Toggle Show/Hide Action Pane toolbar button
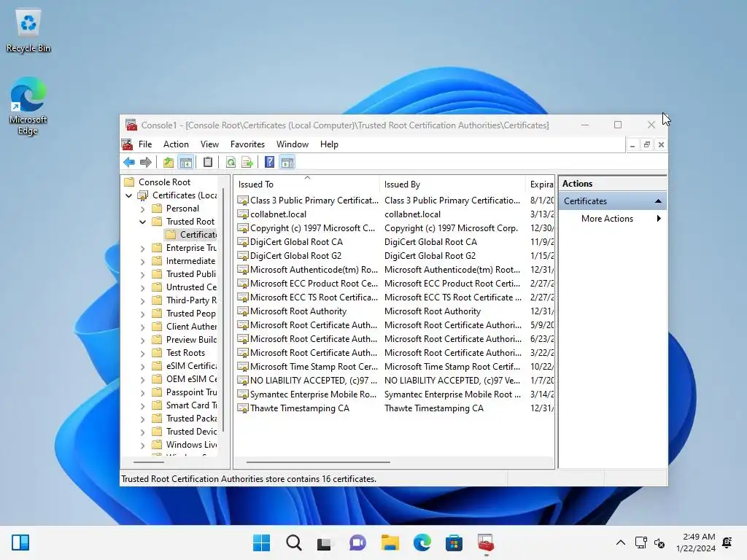Screen dimensions: 747x560 (287, 163)
